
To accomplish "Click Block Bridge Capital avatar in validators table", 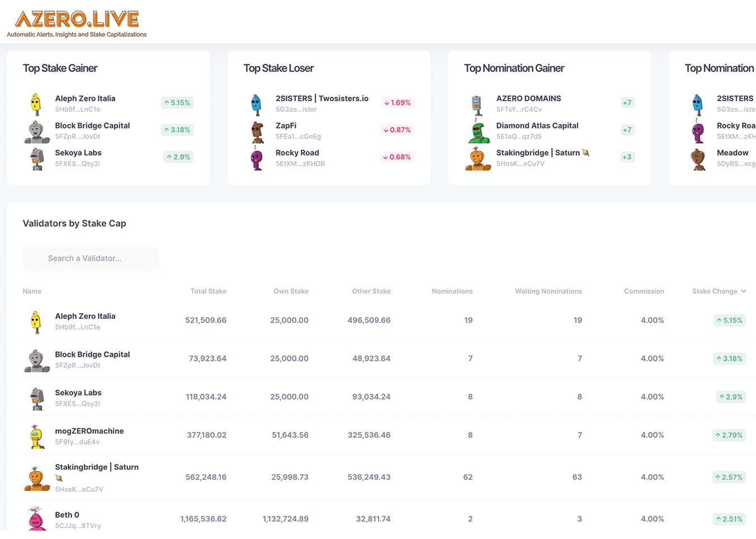I will coord(37,361).
